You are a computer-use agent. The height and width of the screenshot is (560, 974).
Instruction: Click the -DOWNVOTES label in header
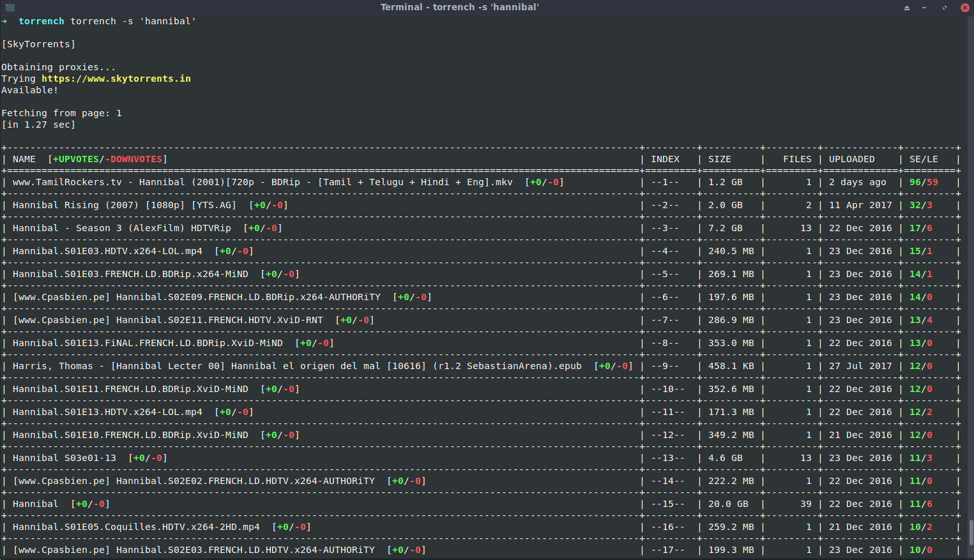133,159
